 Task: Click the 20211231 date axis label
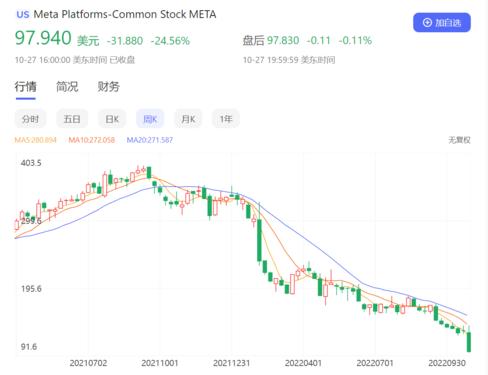click(232, 363)
